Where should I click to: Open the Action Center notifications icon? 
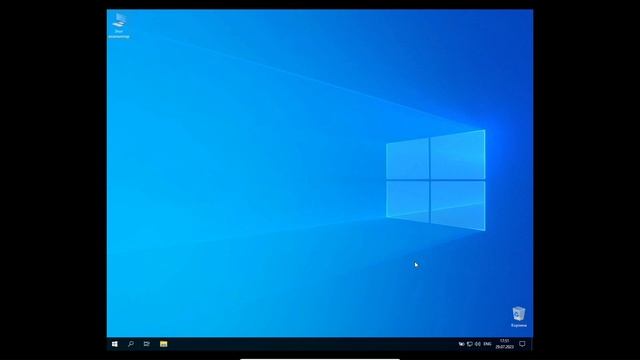tap(522, 344)
